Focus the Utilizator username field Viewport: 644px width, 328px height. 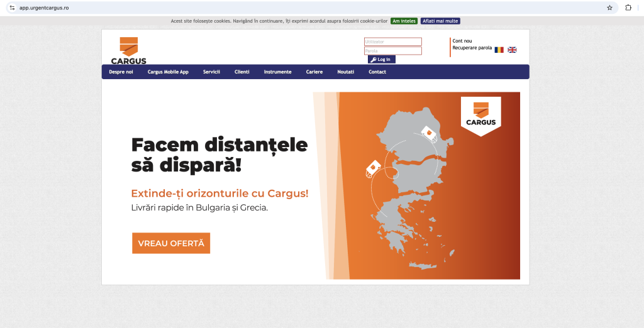pyautogui.click(x=393, y=41)
